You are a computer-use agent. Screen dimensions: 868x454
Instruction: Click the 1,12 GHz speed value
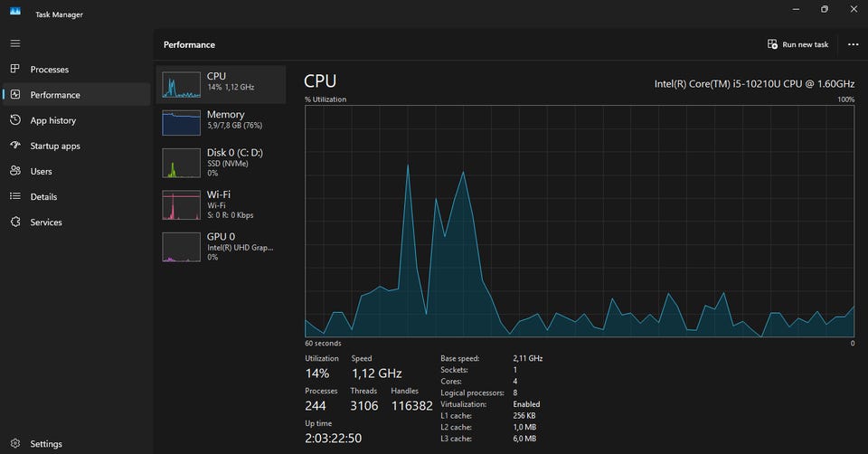point(376,374)
